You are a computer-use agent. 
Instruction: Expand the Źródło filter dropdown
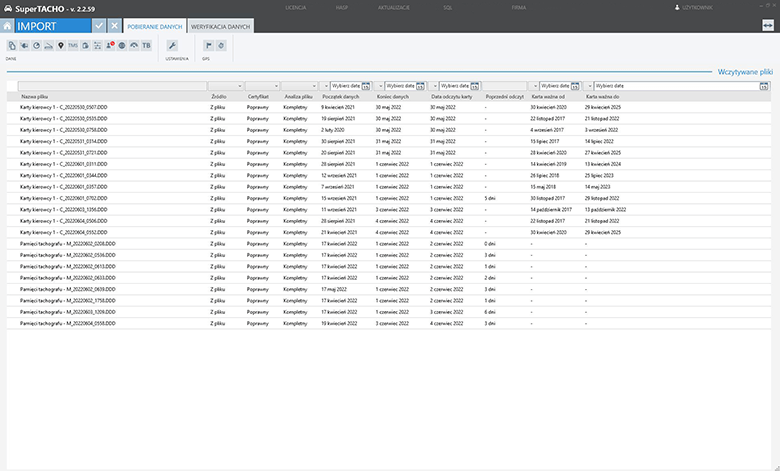point(238,86)
